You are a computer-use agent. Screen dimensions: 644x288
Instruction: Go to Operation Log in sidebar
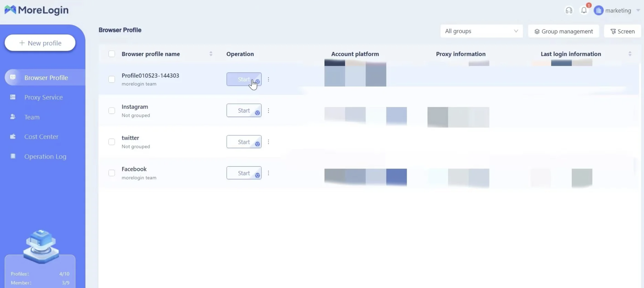pyautogui.click(x=45, y=157)
